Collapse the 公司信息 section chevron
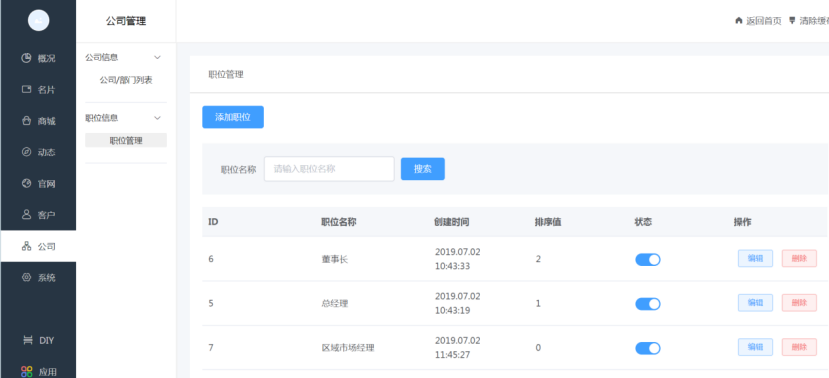 [x=157, y=57]
